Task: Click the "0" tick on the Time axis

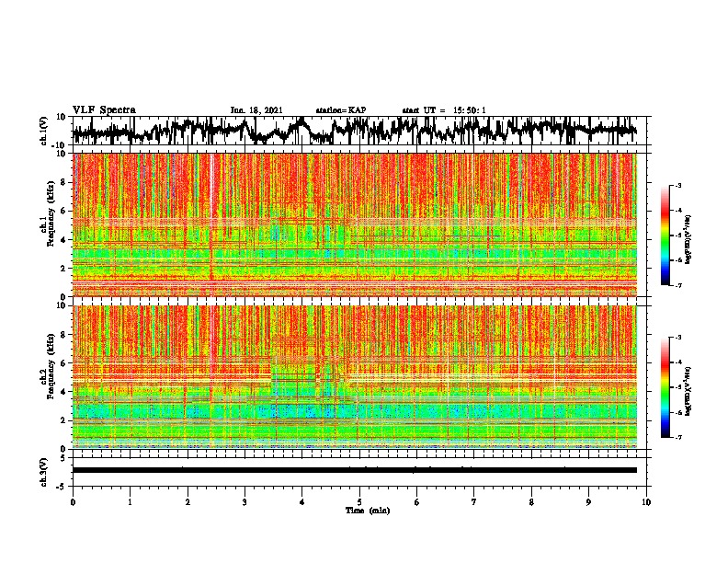Action: pos(73,502)
